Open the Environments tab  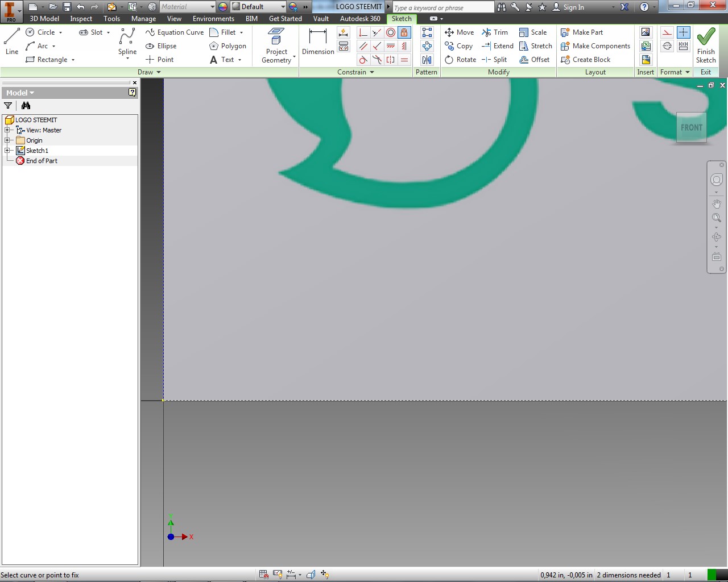point(213,19)
